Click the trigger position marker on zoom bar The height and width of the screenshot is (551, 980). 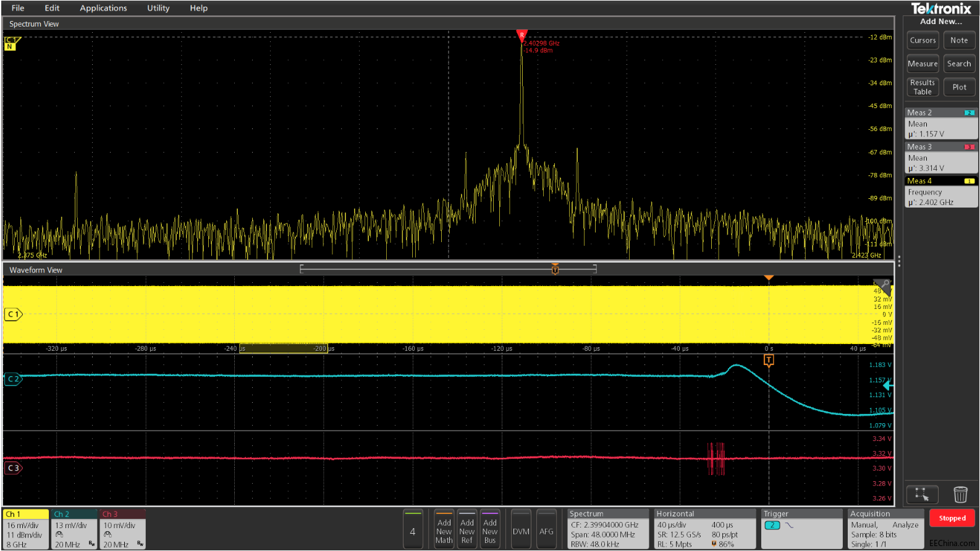555,269
